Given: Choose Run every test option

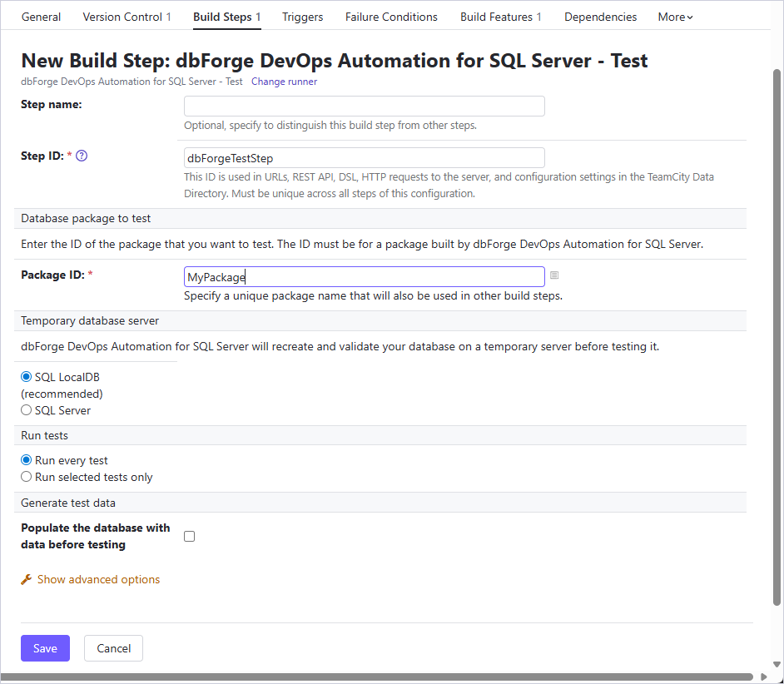Looking at the screenshot, I should click(x=26, y=460).
